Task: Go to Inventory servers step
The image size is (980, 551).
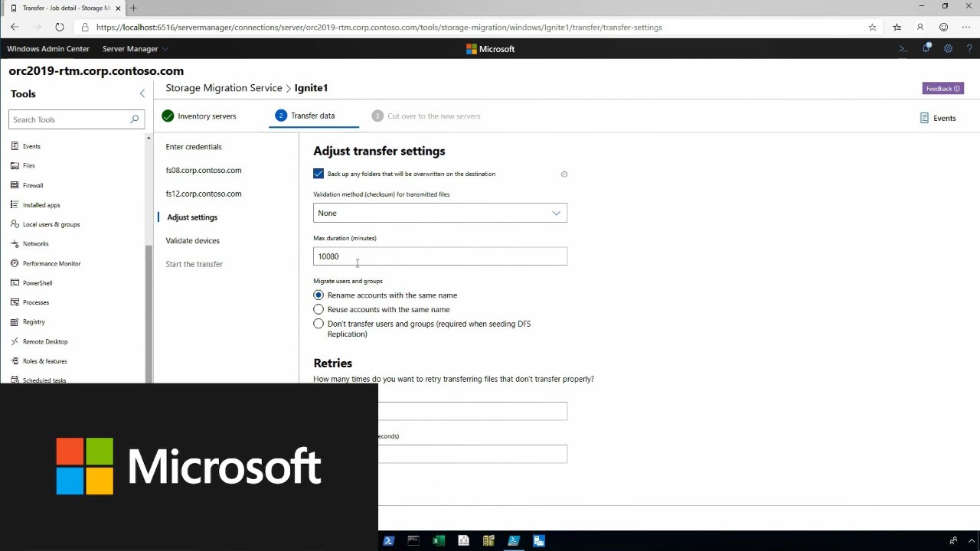Action: [199, 116]
